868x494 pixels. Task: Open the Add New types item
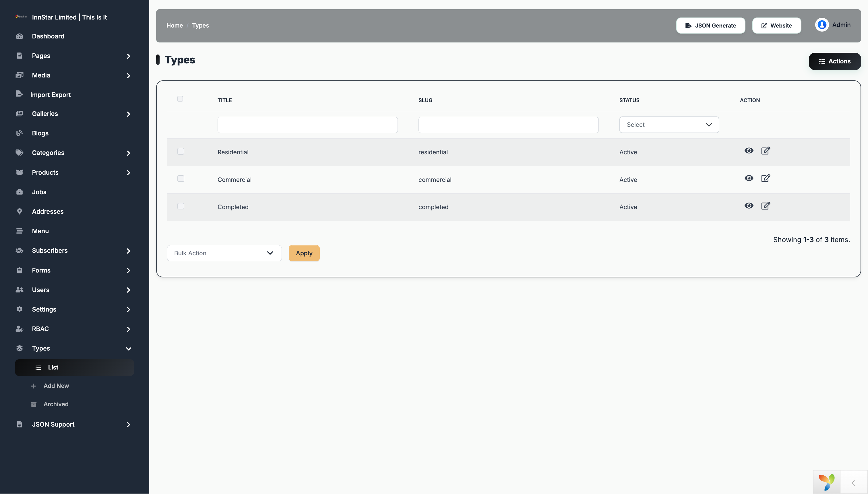point(56,386)
